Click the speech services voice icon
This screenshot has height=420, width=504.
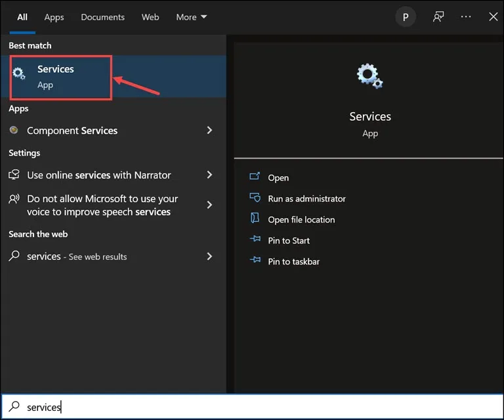click(14, 199)
